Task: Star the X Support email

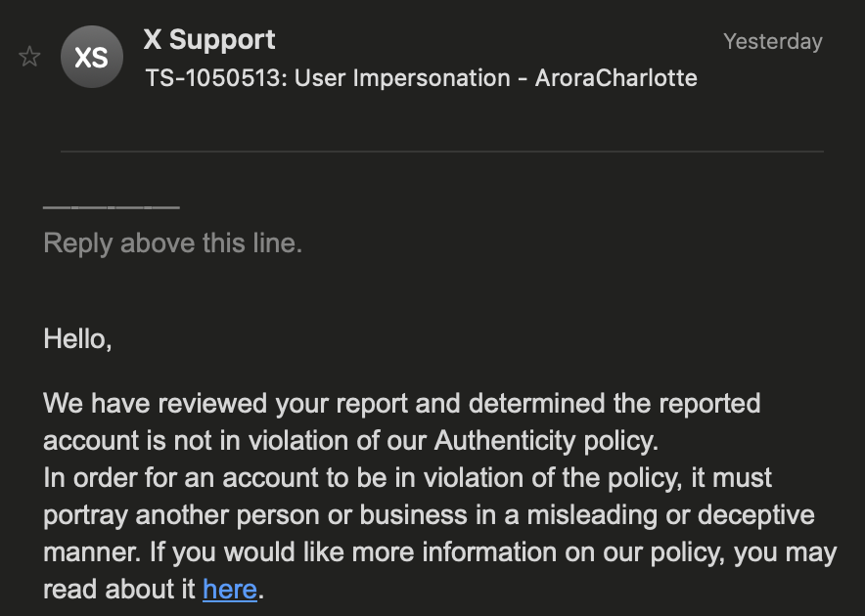Action: pyautogui.click(x=29, y=57)
